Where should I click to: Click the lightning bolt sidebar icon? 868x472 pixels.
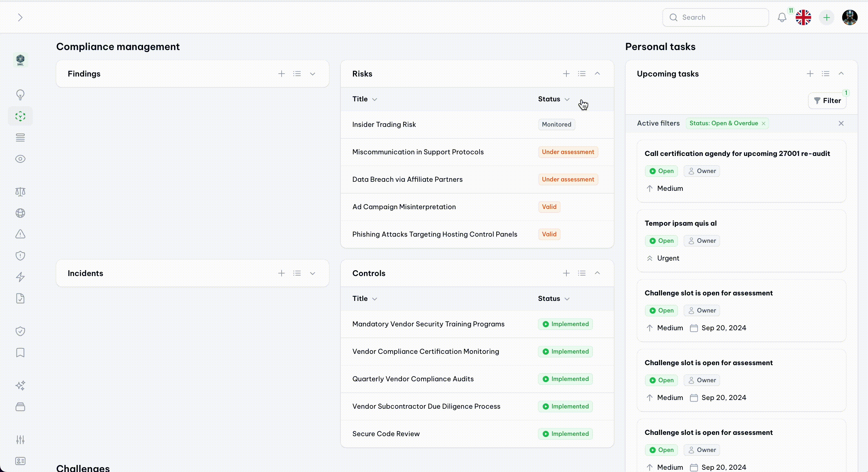20,277
